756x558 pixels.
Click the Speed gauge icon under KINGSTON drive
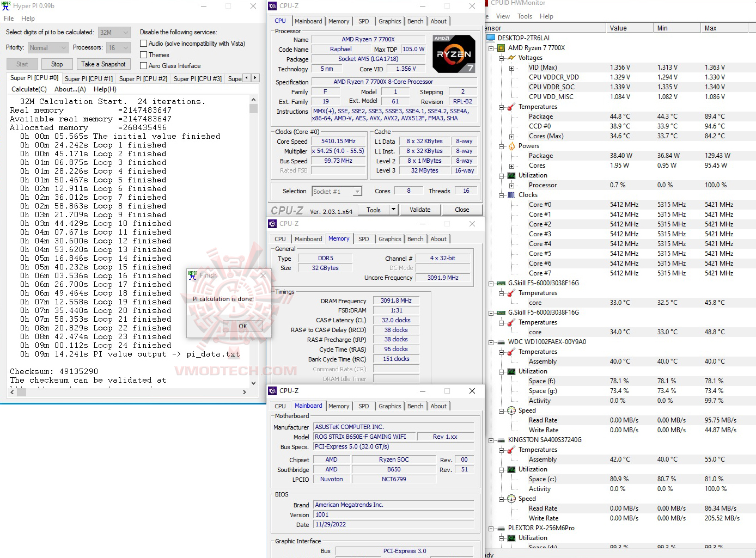[x=511, y=499]
